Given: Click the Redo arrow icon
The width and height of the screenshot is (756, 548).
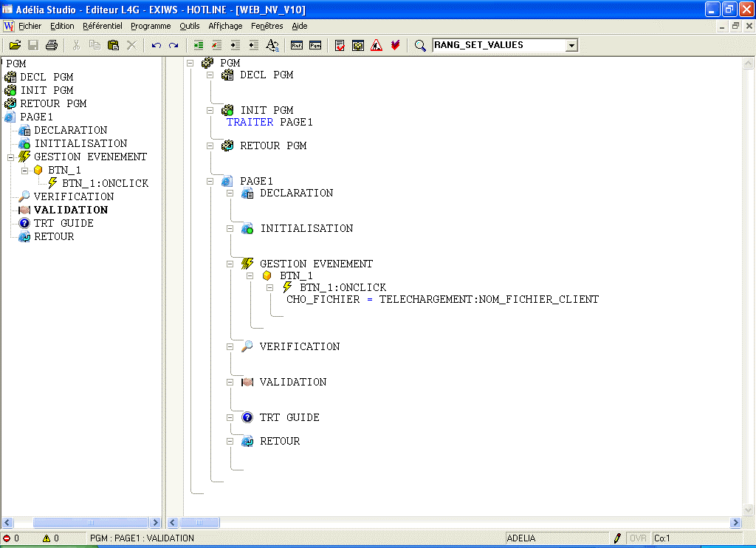Looking at the screenshot, I should 173,45.
